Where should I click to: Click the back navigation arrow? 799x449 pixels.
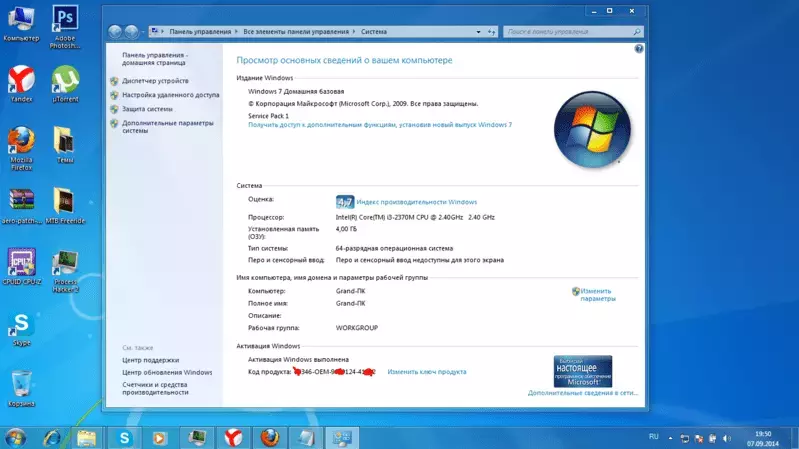coord(115,32)
